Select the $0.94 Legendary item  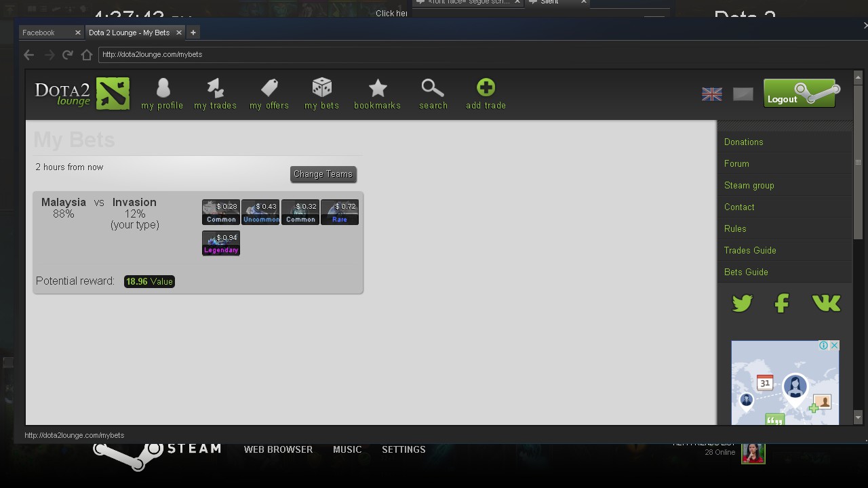[x=221, y=243]
